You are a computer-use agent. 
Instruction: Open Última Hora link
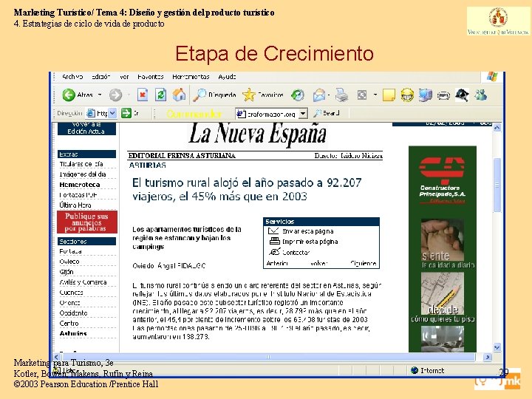coord(75,205)
